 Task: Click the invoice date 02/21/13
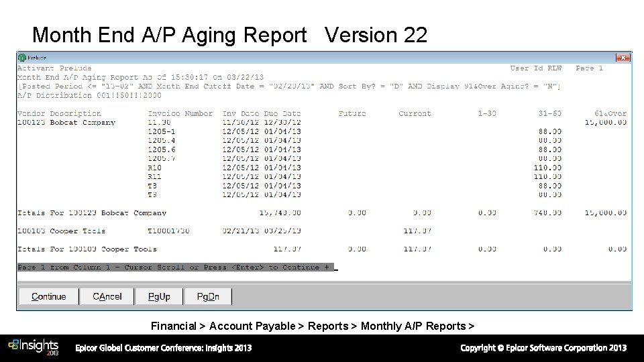241,231
